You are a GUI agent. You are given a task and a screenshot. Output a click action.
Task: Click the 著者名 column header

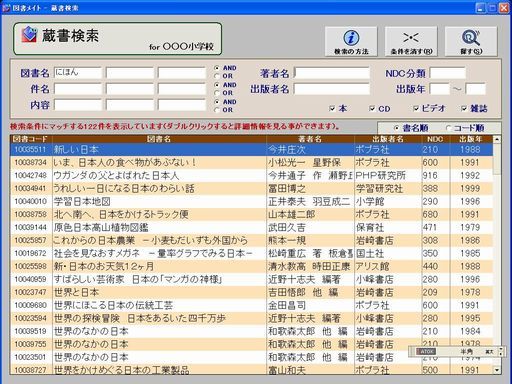tap(310, 139)
